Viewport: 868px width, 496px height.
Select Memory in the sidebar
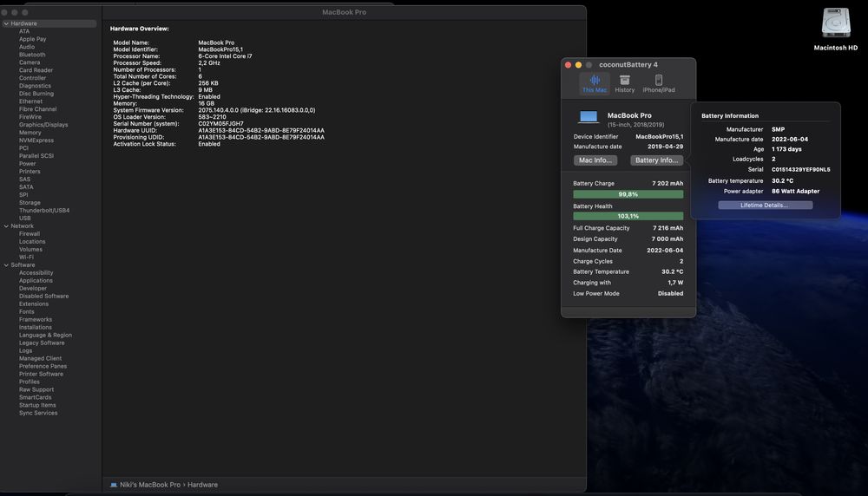[30, 133]
